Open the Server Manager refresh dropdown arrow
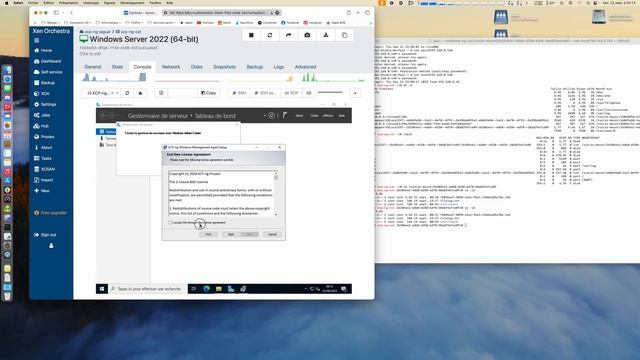640x360 pixels. [265, 116]
